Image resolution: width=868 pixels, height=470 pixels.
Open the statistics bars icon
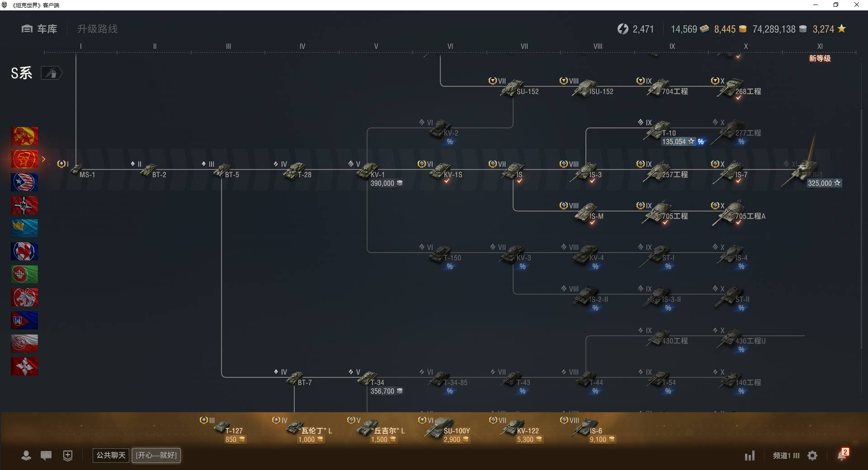coord(750,456)
